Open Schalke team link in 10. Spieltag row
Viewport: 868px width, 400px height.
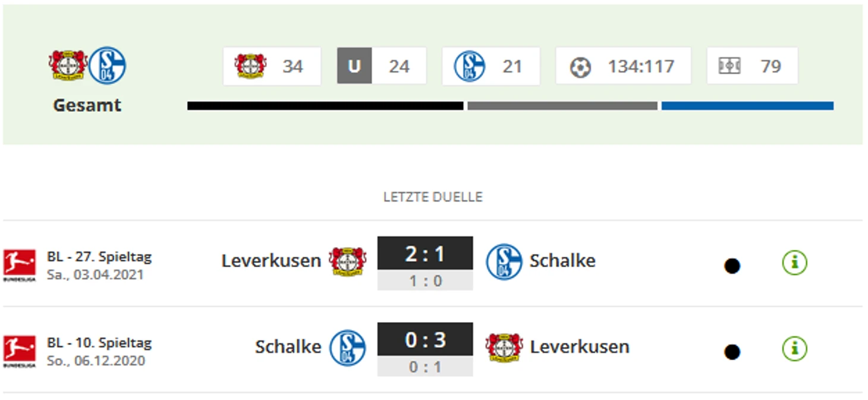[x=288, y=347]
